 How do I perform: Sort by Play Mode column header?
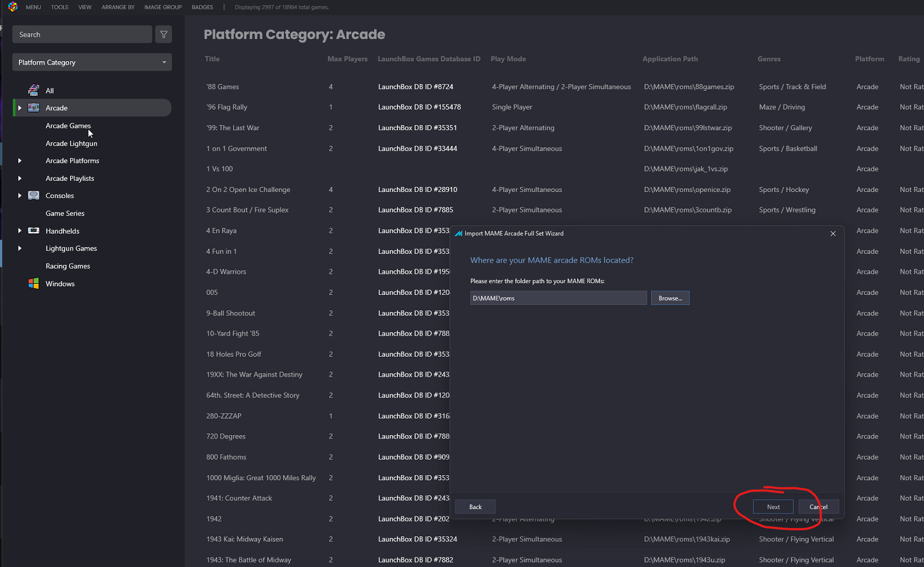coord(508,59)
